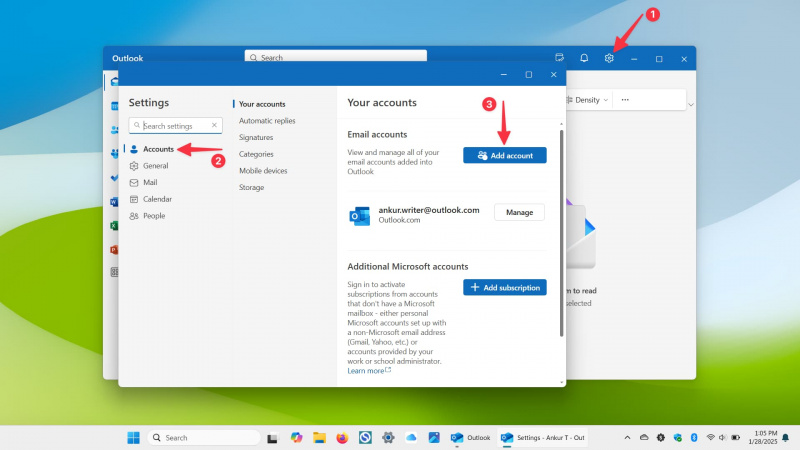Switch to Outlook taskbar window button
The height and width of the screenshot is (450, 800).
470,438
